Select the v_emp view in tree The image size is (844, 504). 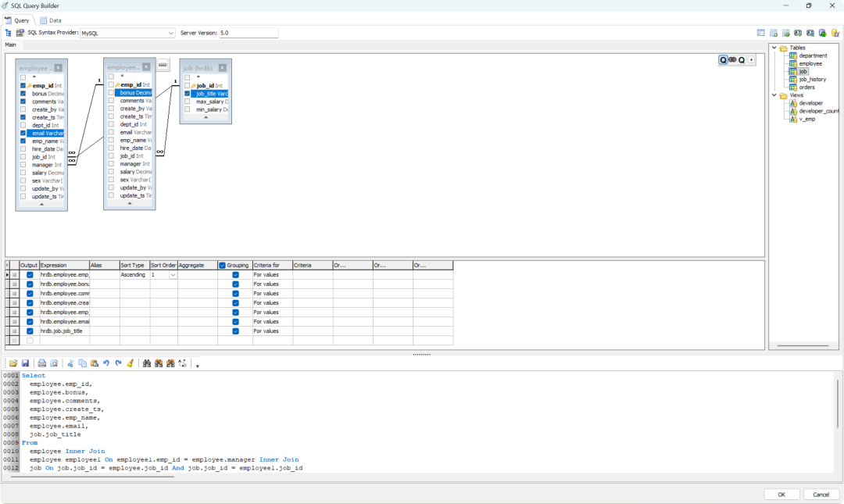pyautogui.click(x=806, y=119)
